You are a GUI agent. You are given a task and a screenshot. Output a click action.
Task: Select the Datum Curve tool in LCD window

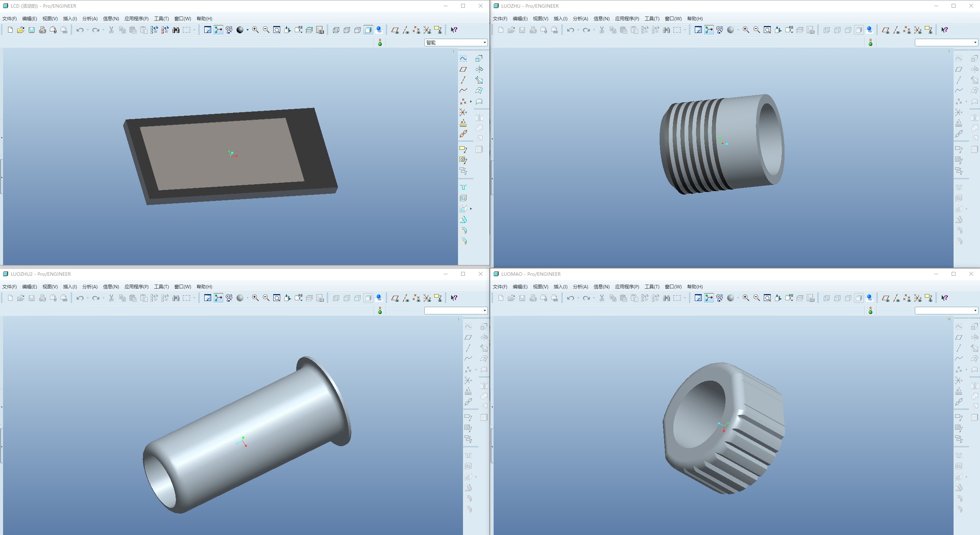click(x=463, y=91)
